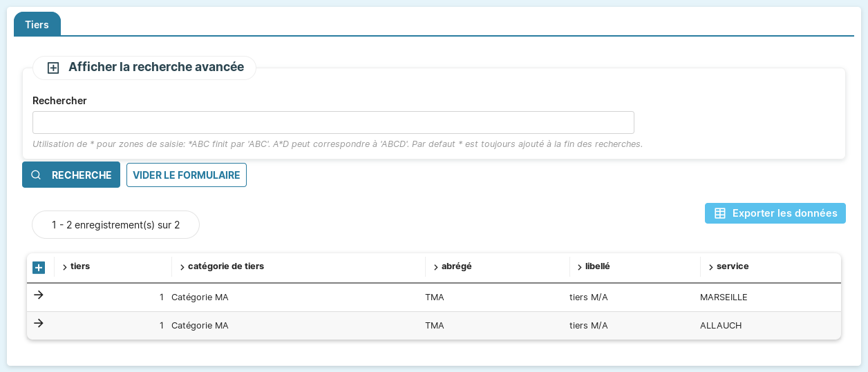Viewport: 868px width, 372px height.
Task: Sort by catégorie de tiers column
Action: (225, 266)
